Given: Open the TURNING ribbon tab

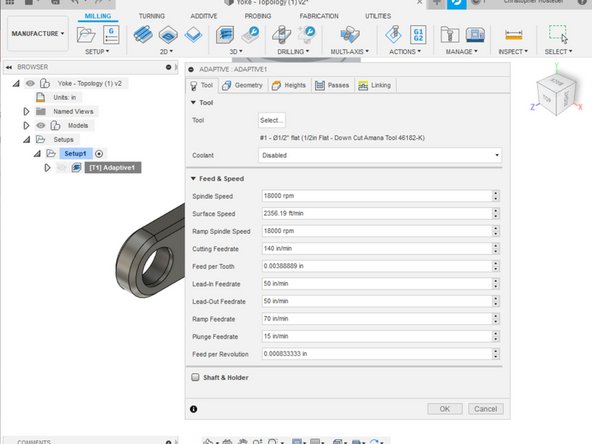Looking at the screenshot, I should point(152,16).
